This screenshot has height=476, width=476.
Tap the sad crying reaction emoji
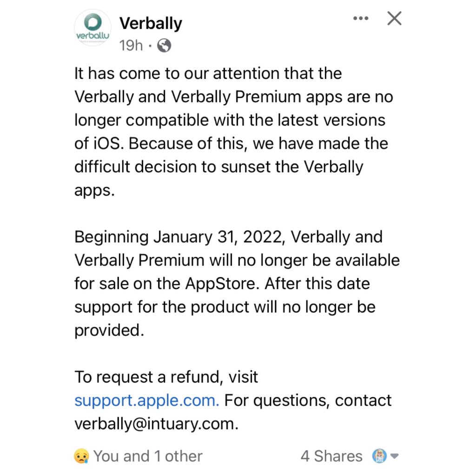pyautogui.click(x=81, y=456)
